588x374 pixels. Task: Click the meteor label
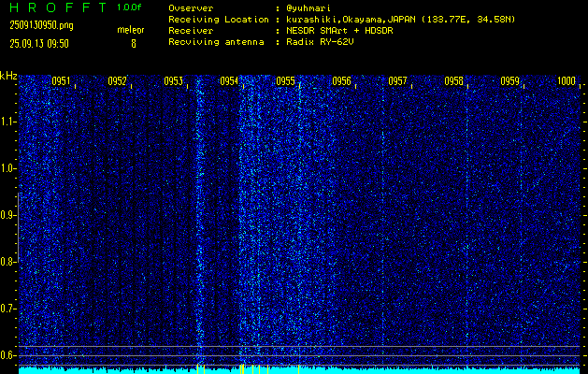131,30
